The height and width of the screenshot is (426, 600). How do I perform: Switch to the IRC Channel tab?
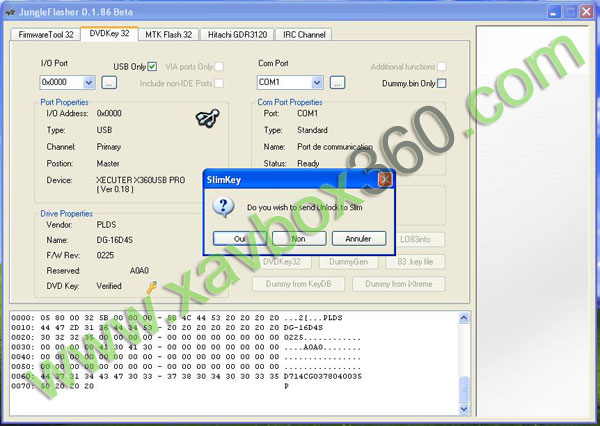click(304, 34)
